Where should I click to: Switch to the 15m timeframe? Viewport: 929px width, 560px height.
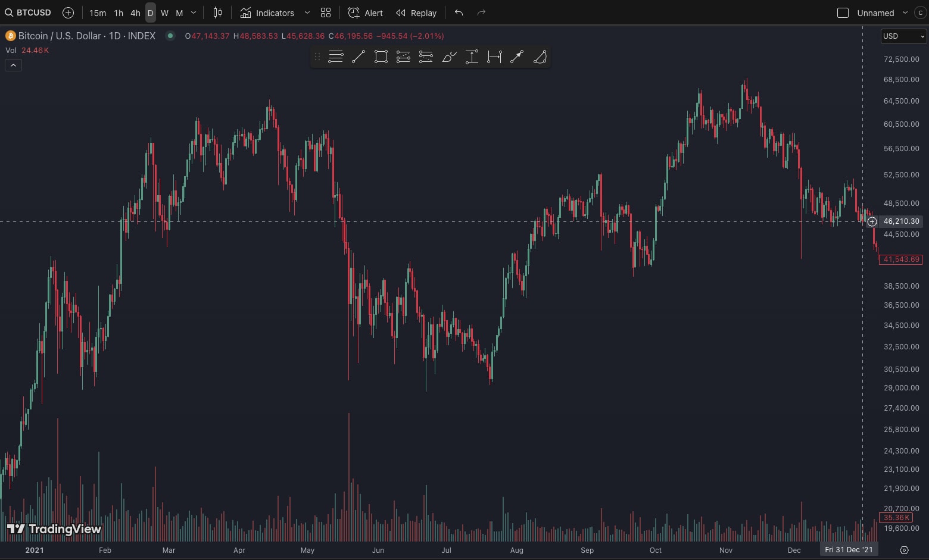point(98,12)
